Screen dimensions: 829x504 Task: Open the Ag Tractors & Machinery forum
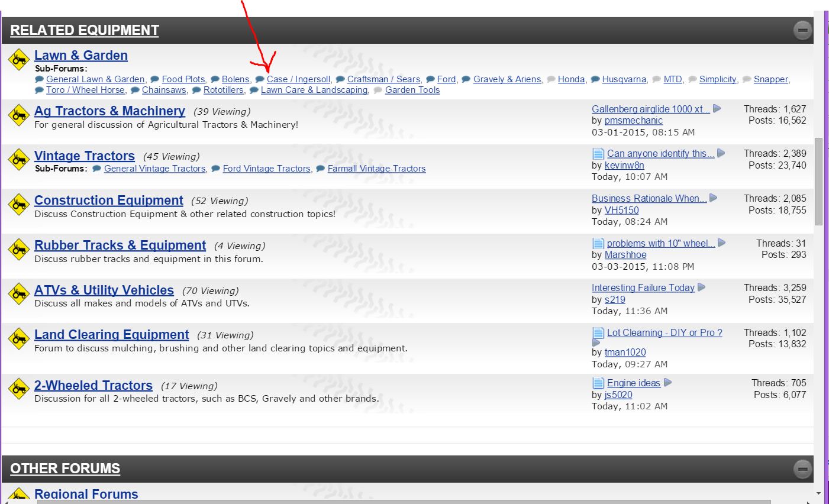(109, 111)
